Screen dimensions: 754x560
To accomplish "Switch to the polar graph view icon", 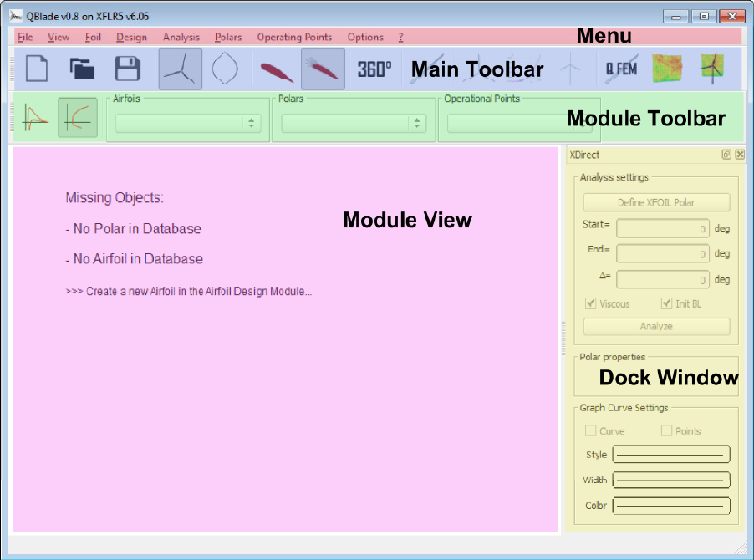I will pos(78,118).
